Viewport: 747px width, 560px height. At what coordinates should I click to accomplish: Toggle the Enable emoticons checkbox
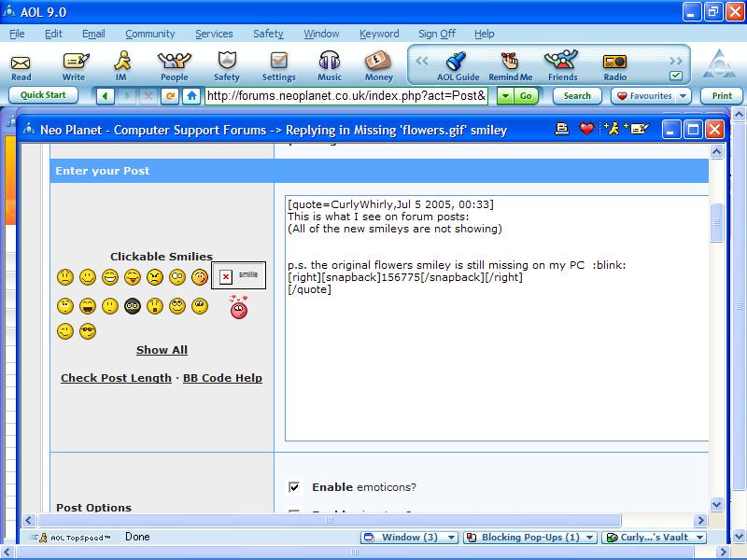click(x=294, y=486)
